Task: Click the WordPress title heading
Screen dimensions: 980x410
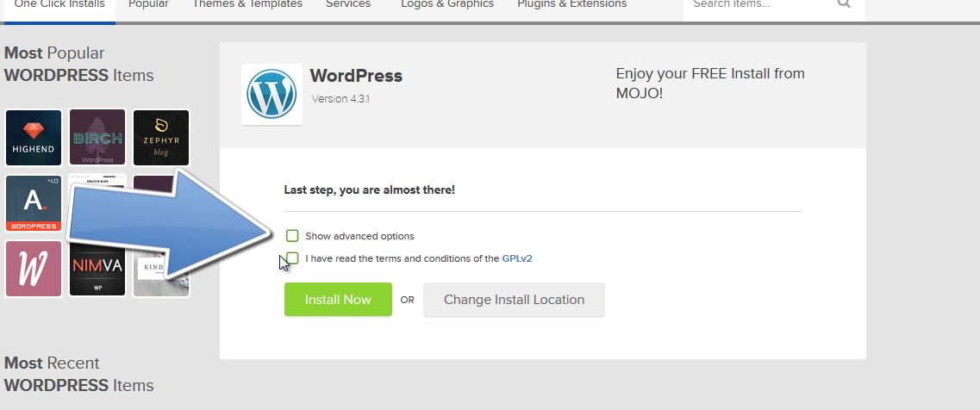Action: [356, 77]
